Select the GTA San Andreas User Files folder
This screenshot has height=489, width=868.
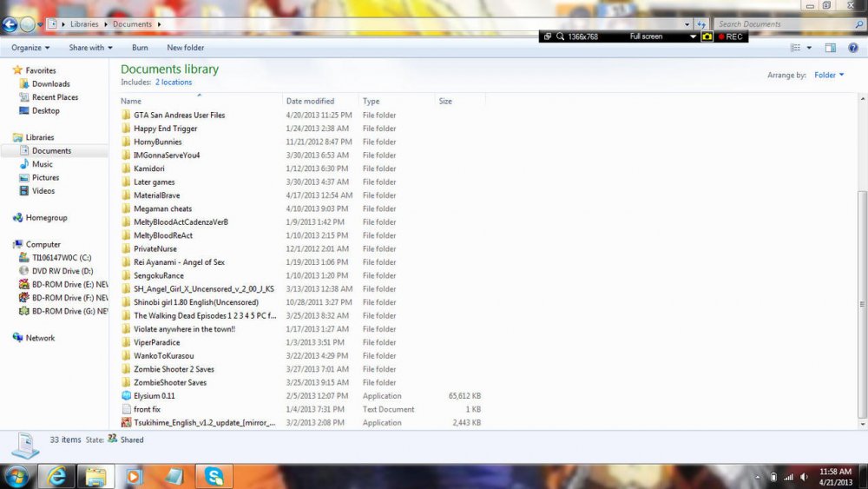pos(179,115)
